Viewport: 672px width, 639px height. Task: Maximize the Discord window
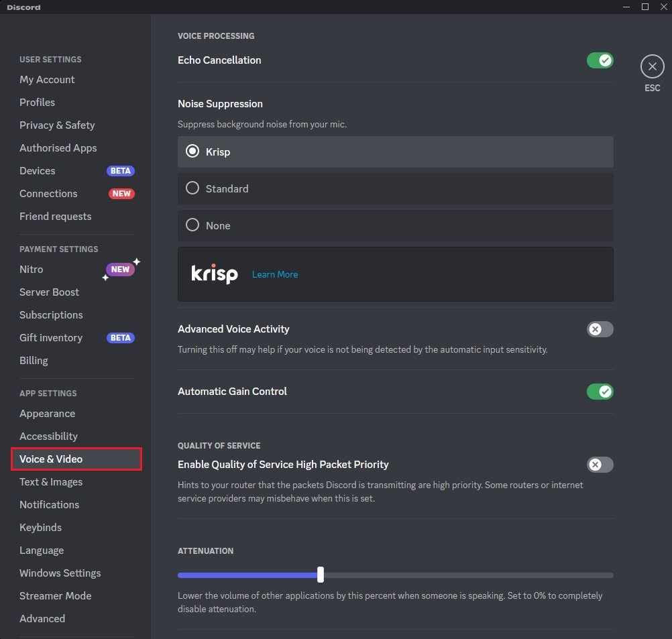pyautogui.click(x=645, y=7)
